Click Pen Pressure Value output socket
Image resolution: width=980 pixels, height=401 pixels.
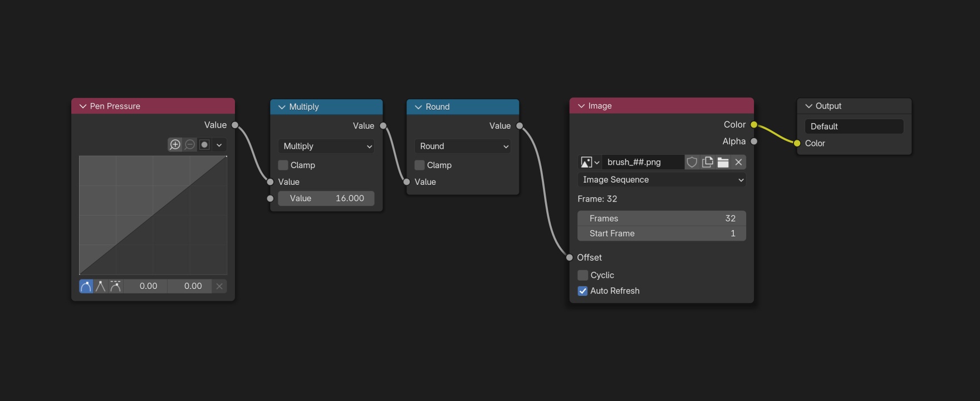point(235,125)
